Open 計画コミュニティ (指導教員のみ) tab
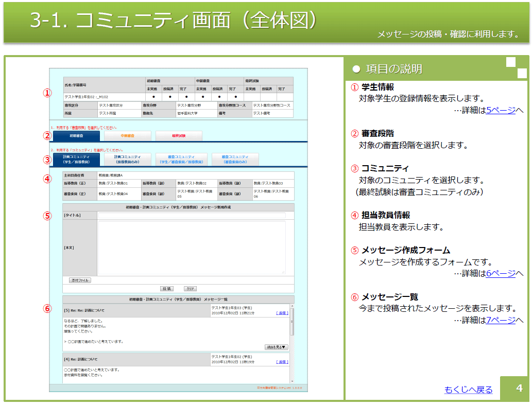532x405 pixels. tap(127, 160)
